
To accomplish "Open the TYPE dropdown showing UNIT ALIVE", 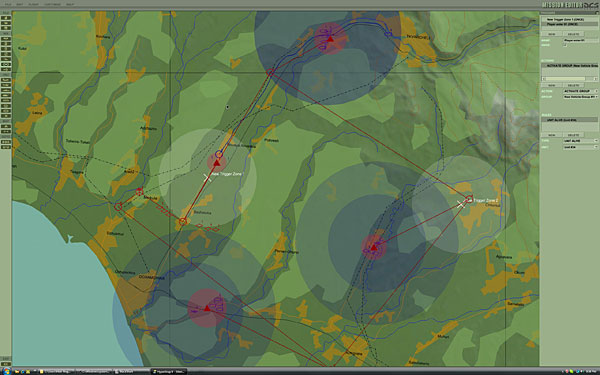I will point(580,141).
